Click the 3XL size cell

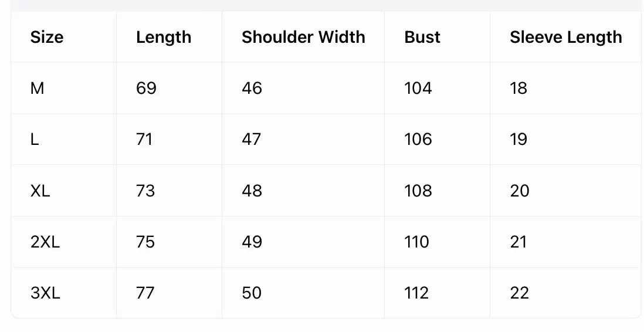click(45, 293)
